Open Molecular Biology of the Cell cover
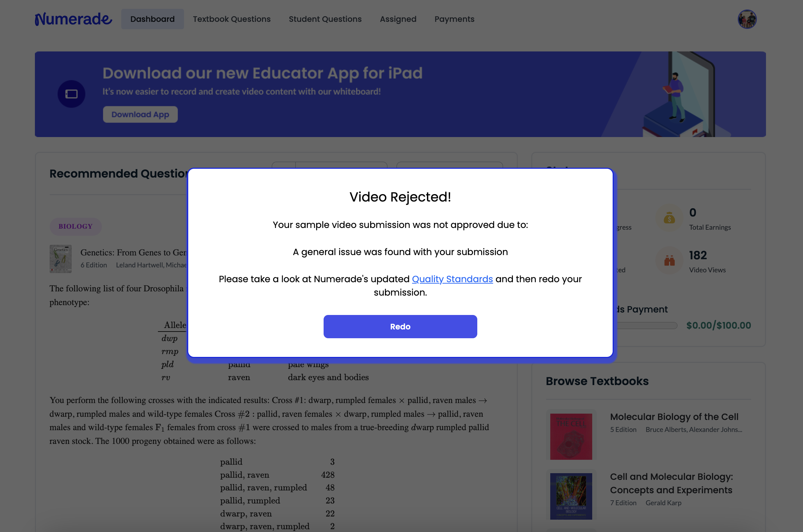 point(571,437)
